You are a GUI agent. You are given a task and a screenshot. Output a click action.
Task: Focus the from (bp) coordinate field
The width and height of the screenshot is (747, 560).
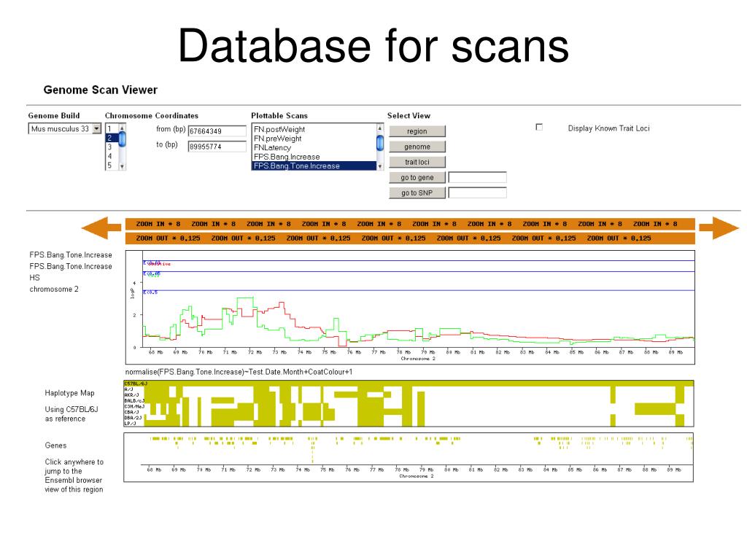point(216,132)
